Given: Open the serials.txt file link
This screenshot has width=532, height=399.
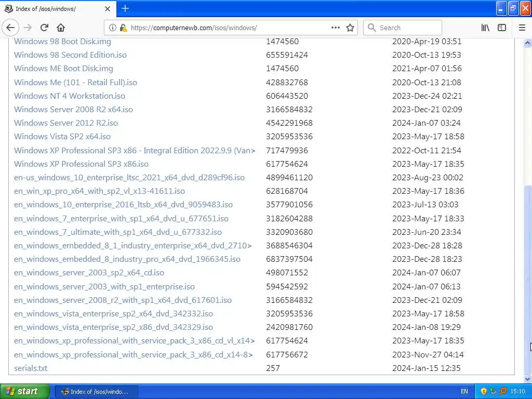Looking at the screenshot, I should tap(31, 368).
